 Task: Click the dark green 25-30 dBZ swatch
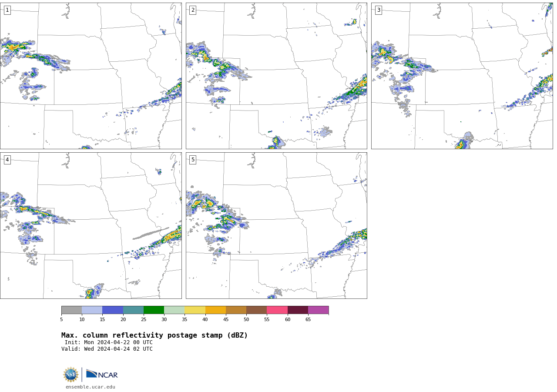pos(154,310)
